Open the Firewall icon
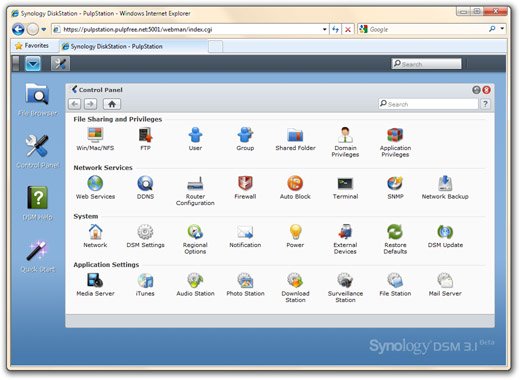Screen dimensions: 520x380 point(245,187)
